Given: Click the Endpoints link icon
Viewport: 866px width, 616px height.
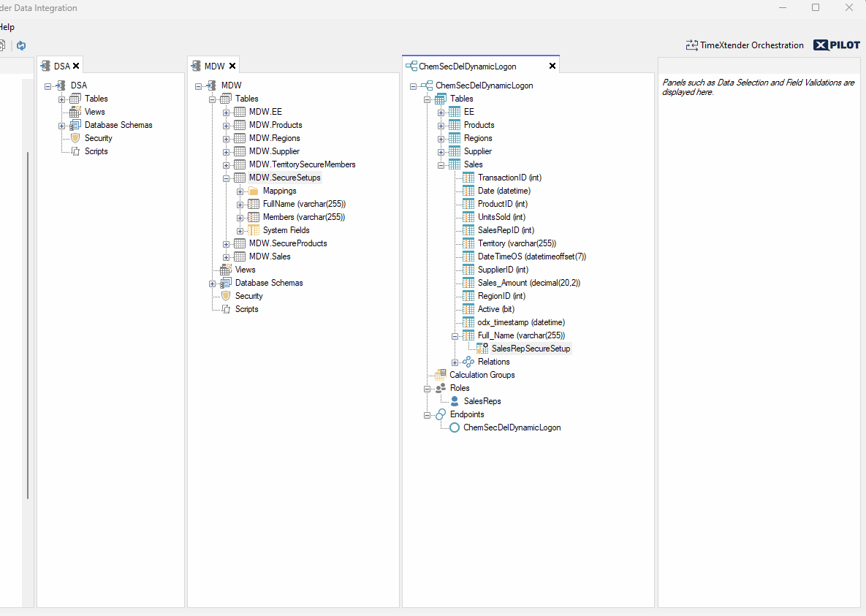Looking at the screenshot, I should coord(440,414).
